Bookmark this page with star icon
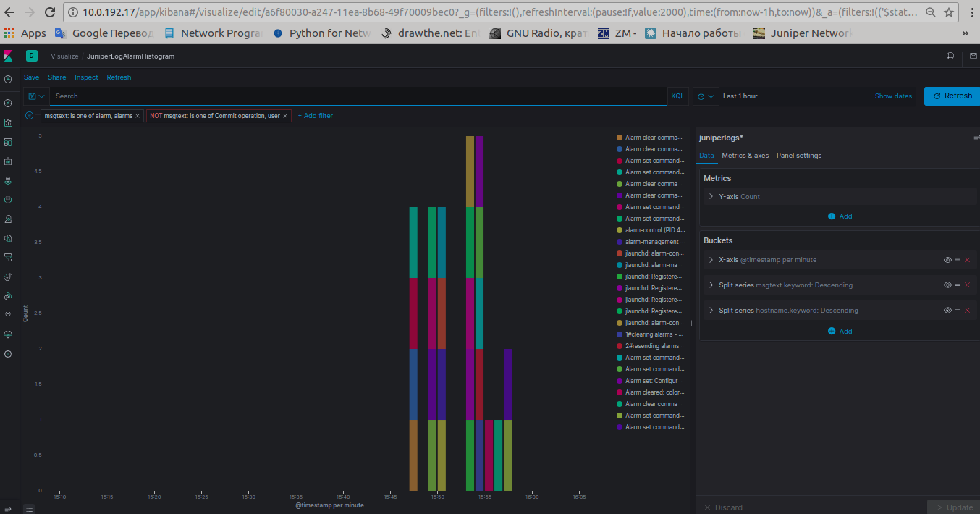 [x=949, y=12]
